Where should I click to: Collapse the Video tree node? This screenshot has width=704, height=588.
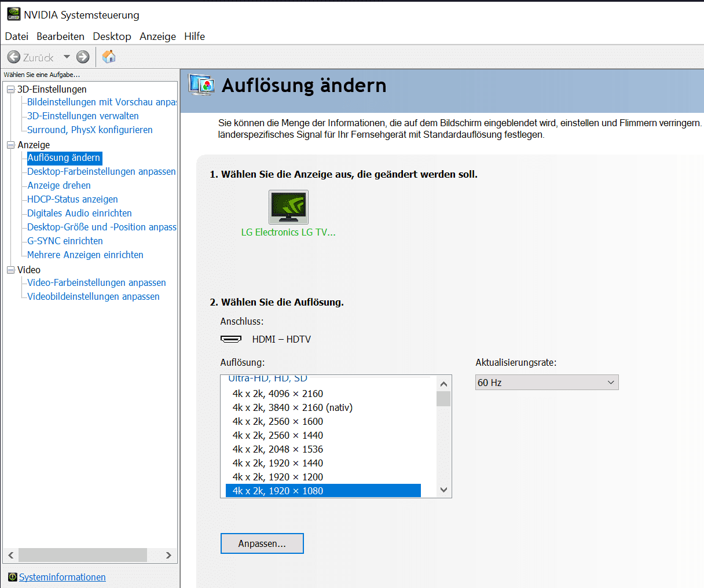point(10,270)
